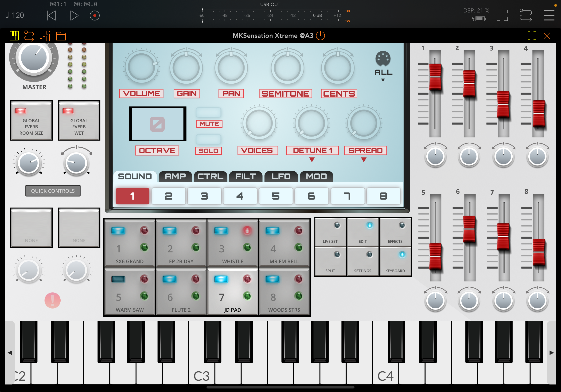Toggle Global FVerb Wet pad
Screen dimensions: 561x392
pyautogui.click(x=79, y=121)
